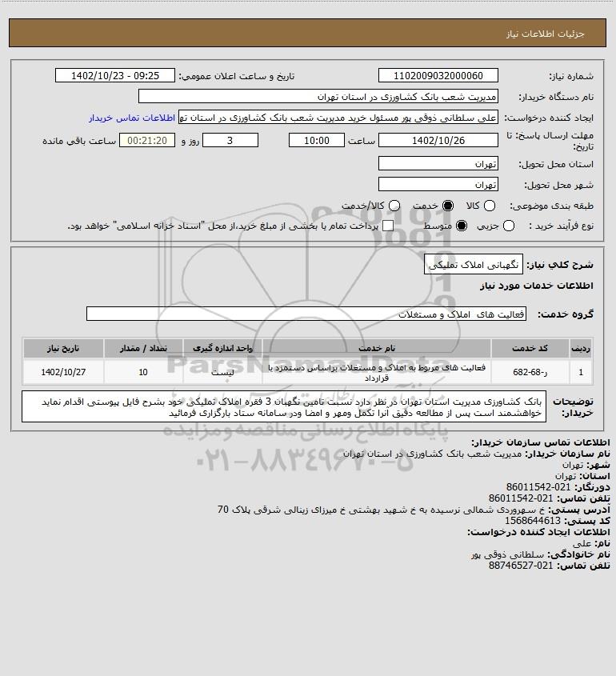Click the unit cell لیست
The image size is (616, 676).
coord(222,372)
